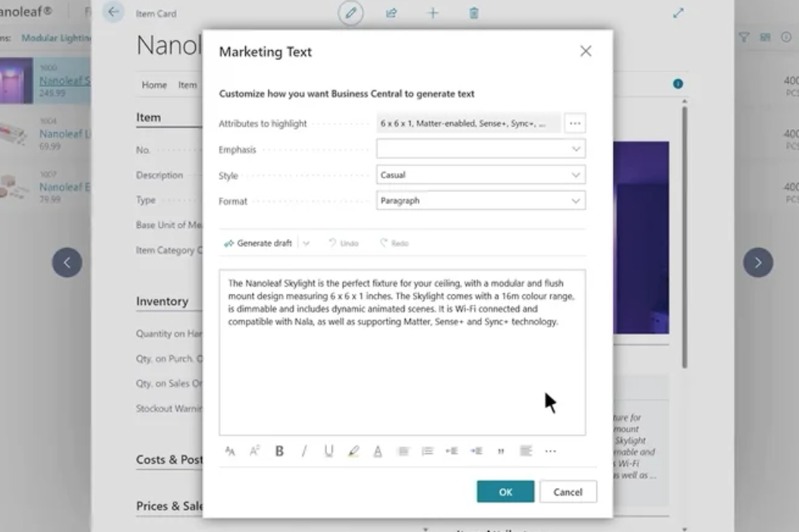Go to next record with right arrow
This screenshot has height=532, width=799.
[758, 263]
